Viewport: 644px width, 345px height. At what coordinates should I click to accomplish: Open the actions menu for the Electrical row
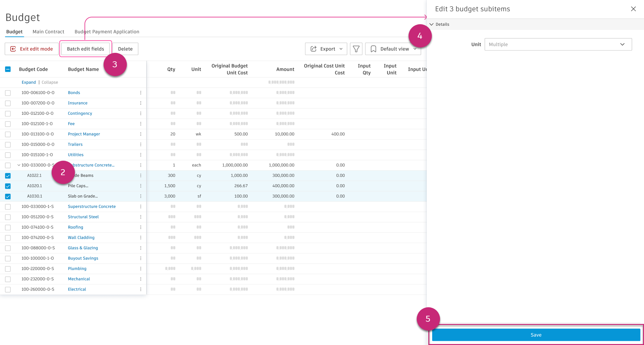(x=141, y=289)
